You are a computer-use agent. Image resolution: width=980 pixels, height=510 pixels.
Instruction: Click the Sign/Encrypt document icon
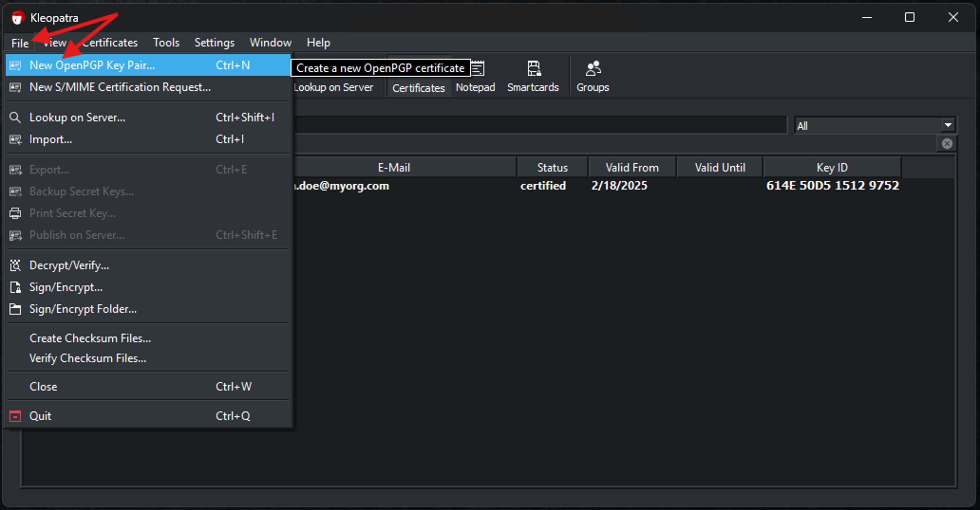pyautogui.click(x=15, y=288)
